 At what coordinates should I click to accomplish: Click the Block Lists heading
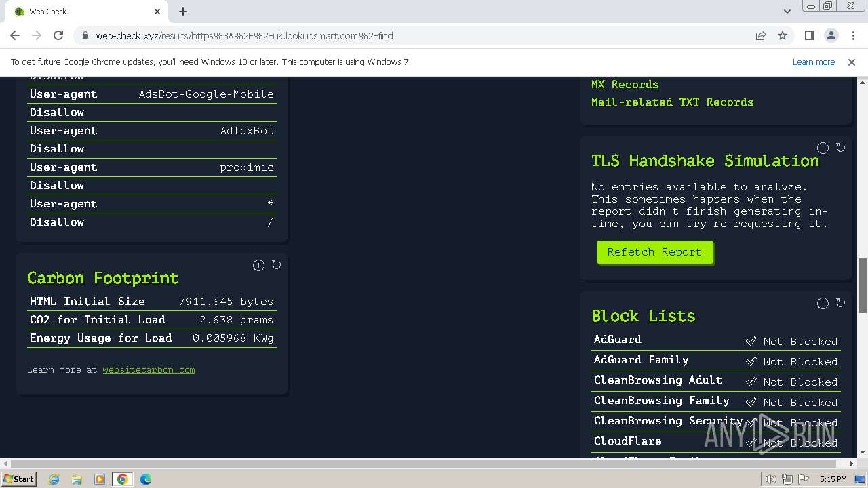(644, 316)
